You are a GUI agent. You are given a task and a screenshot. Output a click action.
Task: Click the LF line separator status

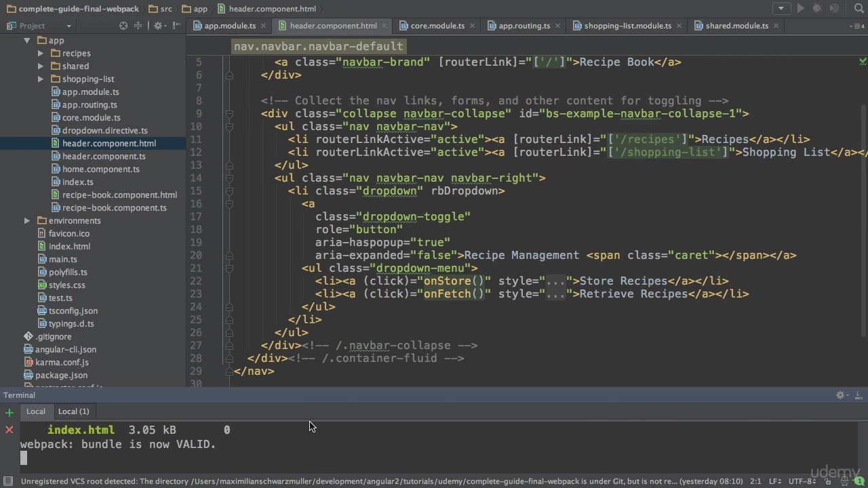point(774,481)
